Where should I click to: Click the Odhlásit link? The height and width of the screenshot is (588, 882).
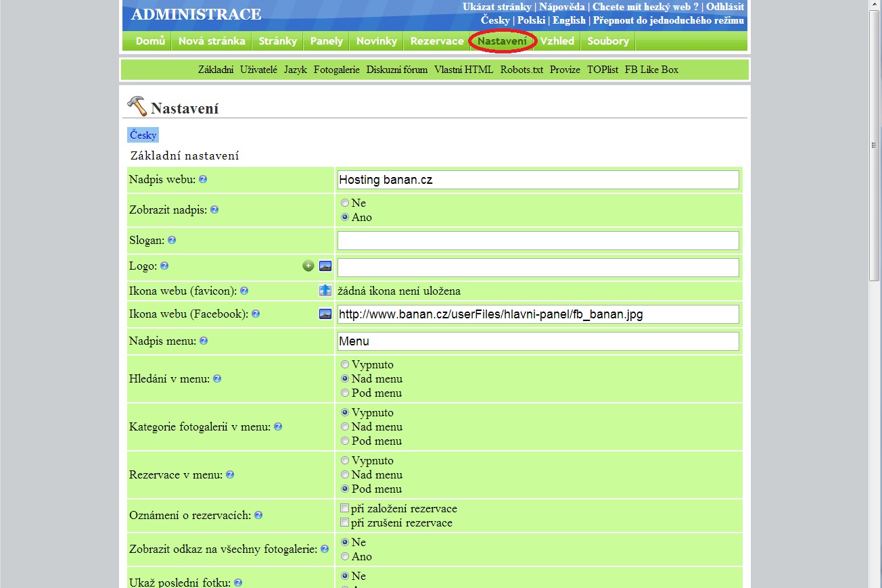pyautogui.click(x=725, y=7)
